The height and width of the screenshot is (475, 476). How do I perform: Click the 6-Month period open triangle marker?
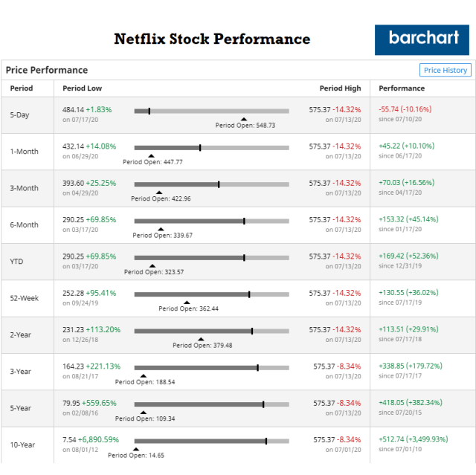tap(161, 229)
